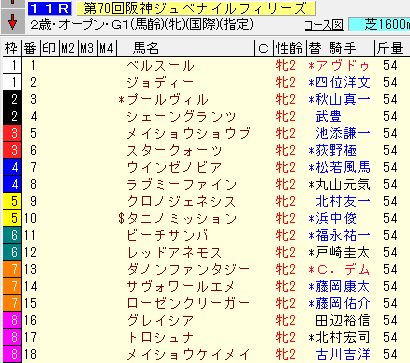The image size is (410, 363).
Task: Click jockey 北村友一
Action: pos(343,201)
